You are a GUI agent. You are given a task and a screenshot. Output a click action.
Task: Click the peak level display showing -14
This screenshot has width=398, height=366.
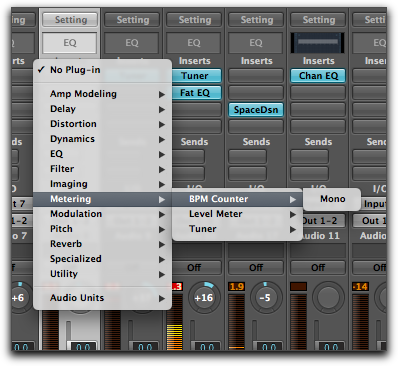[360, 286]
